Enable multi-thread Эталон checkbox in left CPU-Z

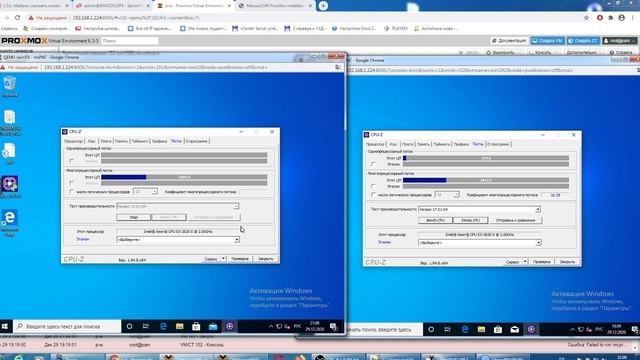tap(71, 183)
